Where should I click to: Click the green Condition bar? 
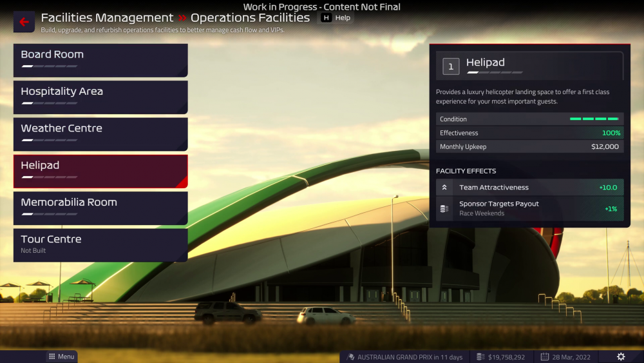pyautogui.click(x=594, y=119)
